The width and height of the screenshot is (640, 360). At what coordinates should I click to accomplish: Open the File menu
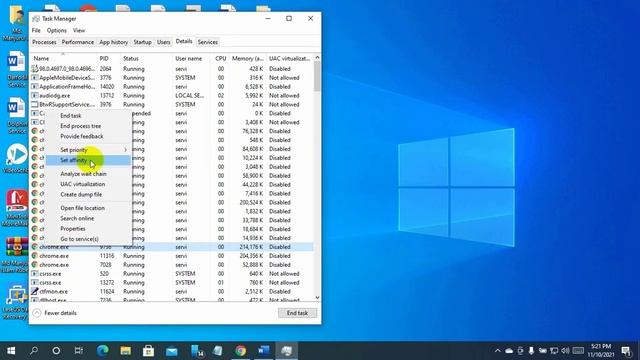[36, 30]
